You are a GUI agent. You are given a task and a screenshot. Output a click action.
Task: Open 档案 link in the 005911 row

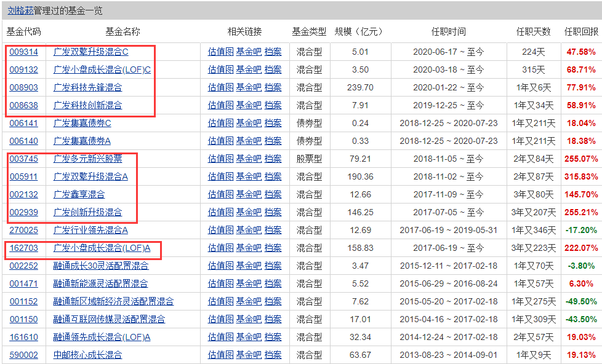coord(273,177)
